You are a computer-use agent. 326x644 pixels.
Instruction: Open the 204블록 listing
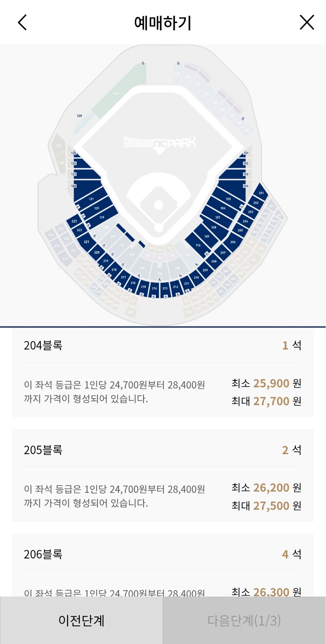162,373
